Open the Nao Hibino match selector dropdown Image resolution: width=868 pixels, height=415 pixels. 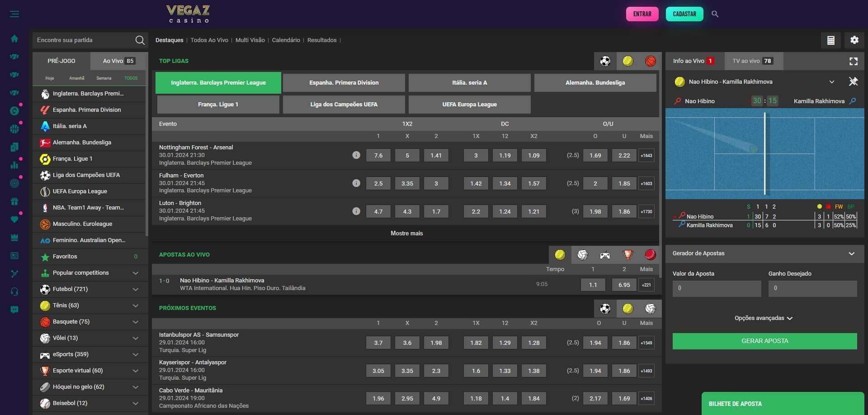click(x=831, y=82)
